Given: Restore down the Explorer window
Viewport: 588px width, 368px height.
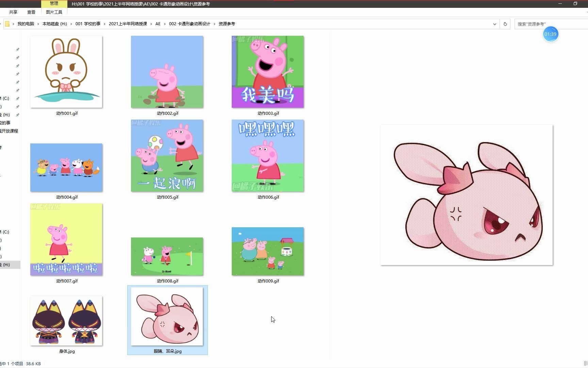Looking at the screenshot, I should click(x=575, y=3).
